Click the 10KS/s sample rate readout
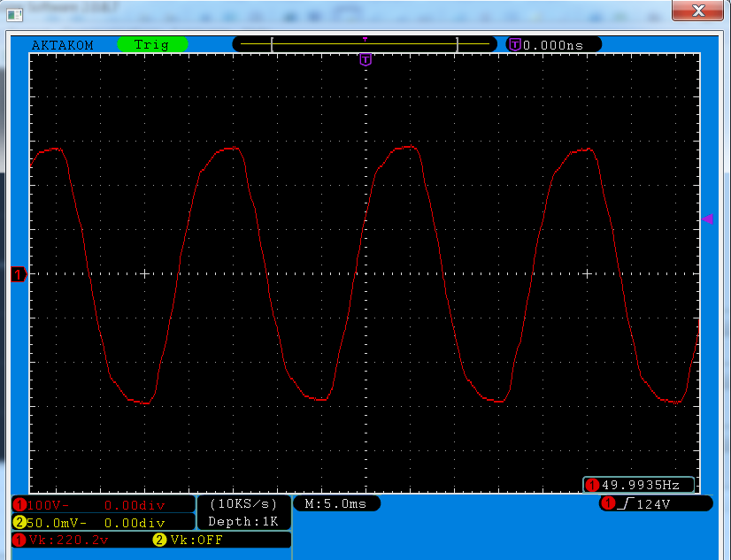Image resolution: width=731 pixels, height=560 pixels. 243,503
